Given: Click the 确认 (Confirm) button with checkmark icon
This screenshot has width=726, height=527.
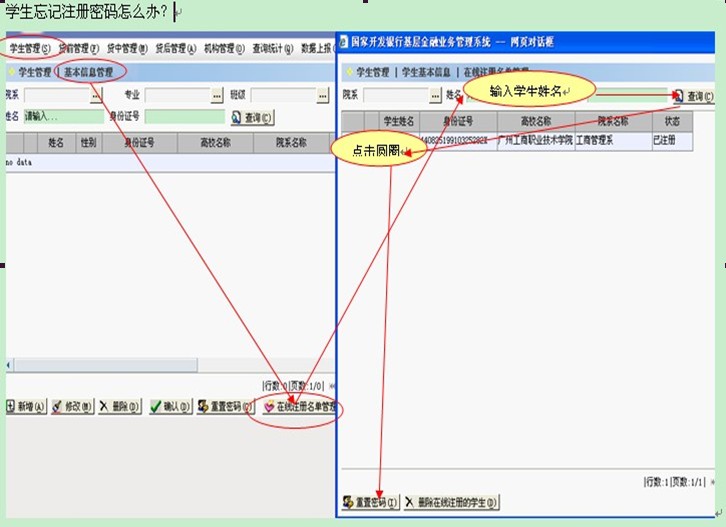Looking at the screenshot, I should pyautogui.click(x=168, y=406).
